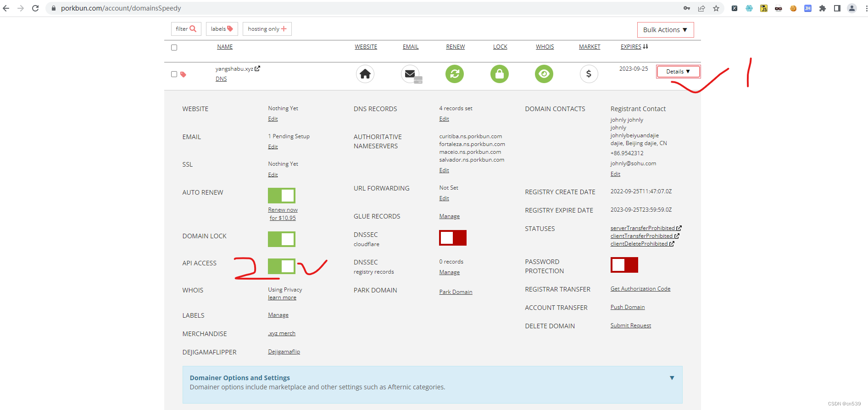Check the yangshabu.xyz row checkbox
This screenshot has width=868, height=410.
(x=174, y=74)
